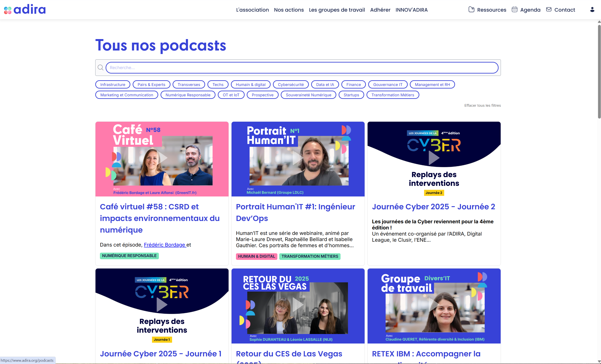This screenshot has height=364, width=601.
Task: Play the Café Virtuel N°58 video
Action: tap(162, 158)
